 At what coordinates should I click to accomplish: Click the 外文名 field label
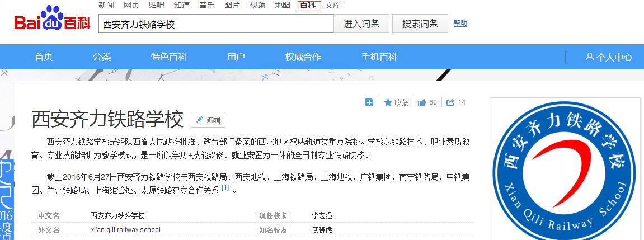coord(49,230)
